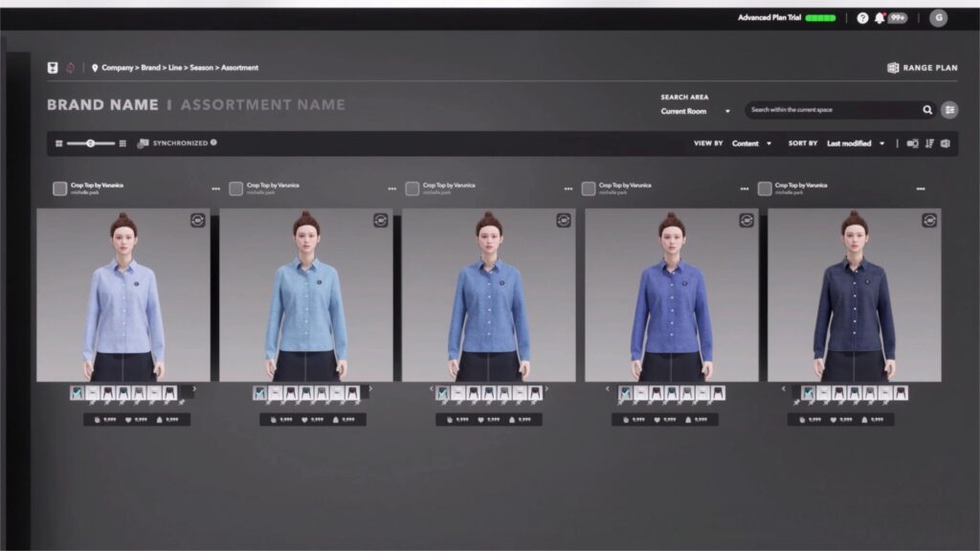Viewport: 980px width, 551px height.
Task: Click the Assortment breadcrumb link
Action: tap(239, 68)
